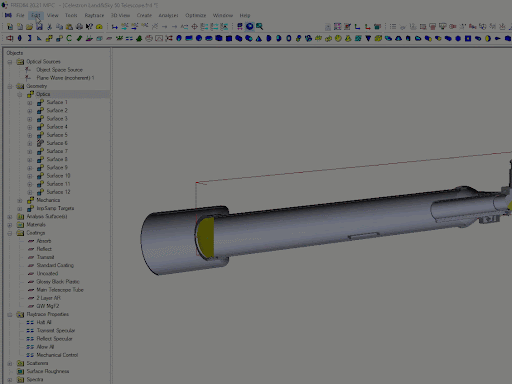512x384 pixels.
Task: Expand the Materials folder
Action: 10,225
